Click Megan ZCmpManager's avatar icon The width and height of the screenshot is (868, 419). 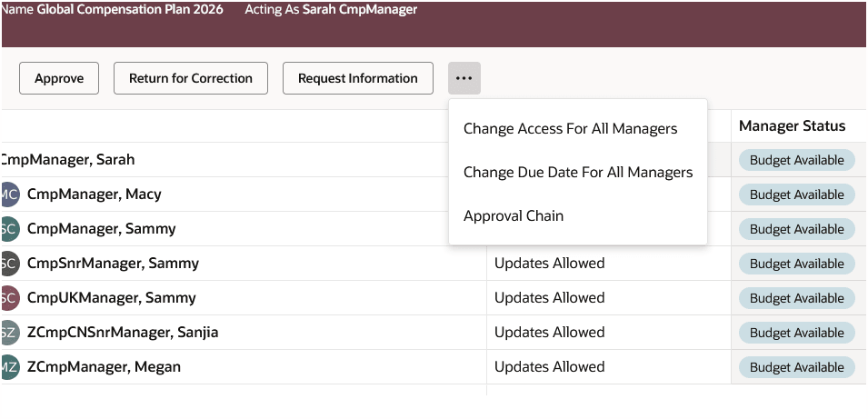click(9, 367)
